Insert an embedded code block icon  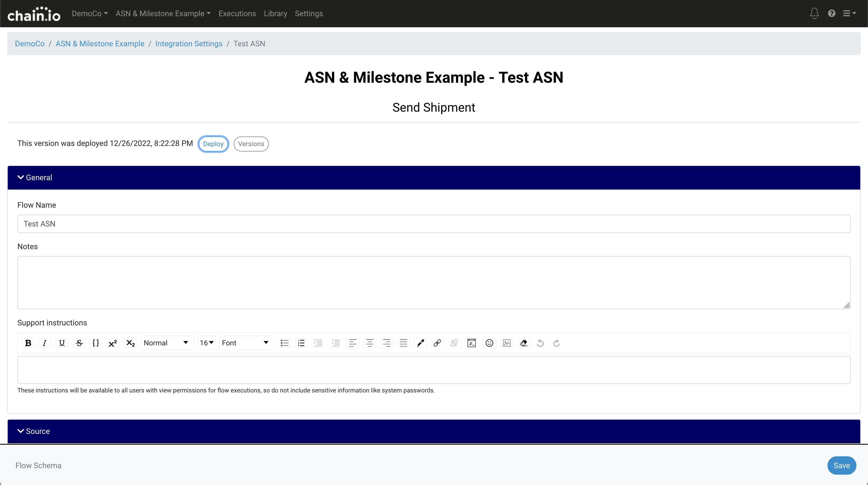tap(471, 343)
